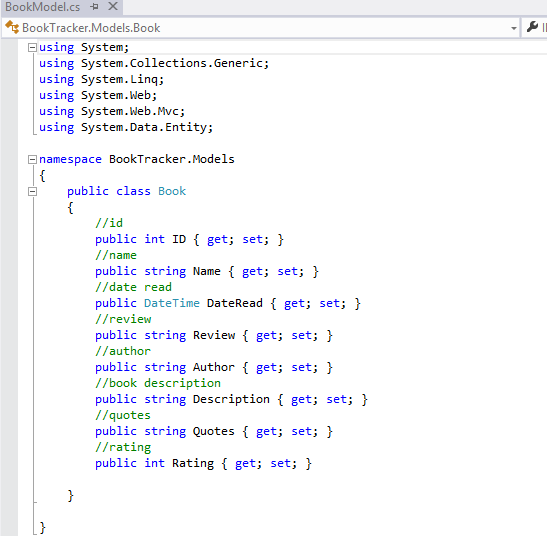Click the BookTracker.Models.Book navigation combo box
The image size is (547, 536).
[260, 28]
